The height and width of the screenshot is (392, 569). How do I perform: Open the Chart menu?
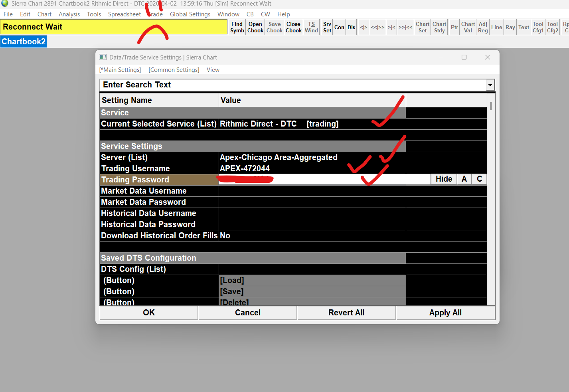click(44, 14)
